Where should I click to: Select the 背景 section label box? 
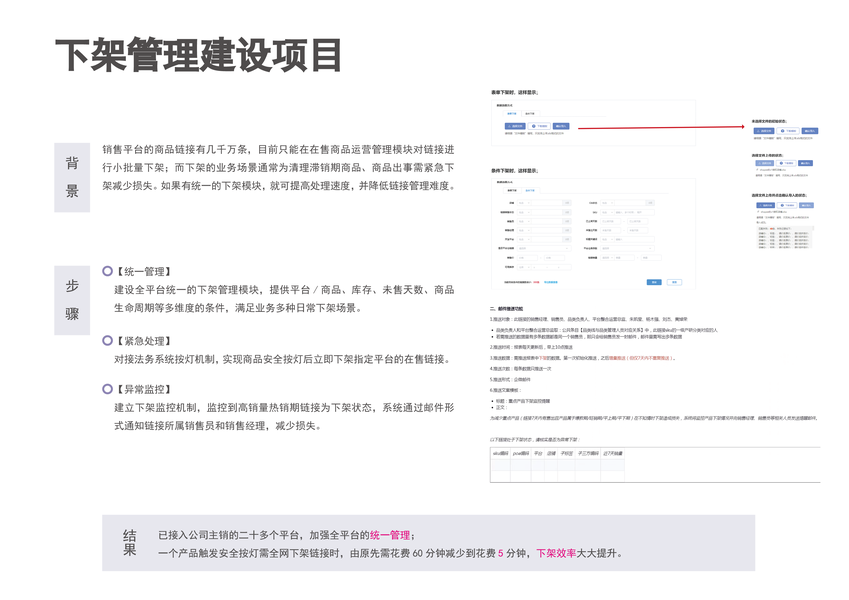(x=72, y=177)
